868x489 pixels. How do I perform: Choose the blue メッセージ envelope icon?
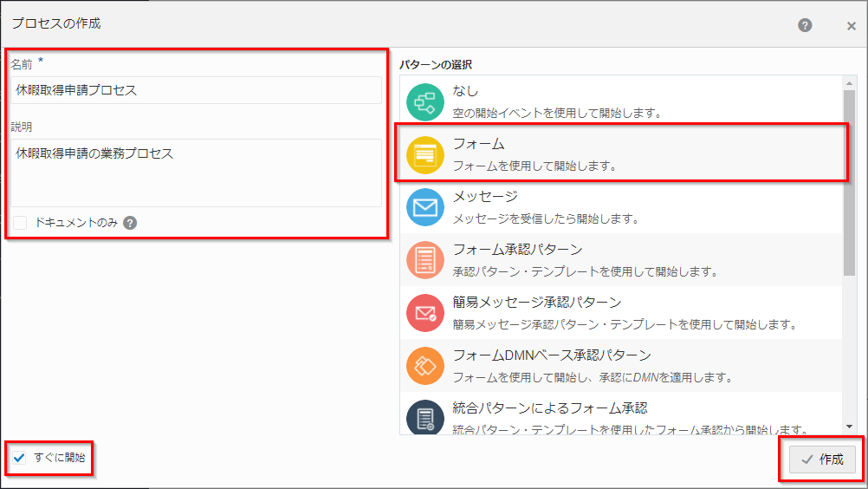coord(424,207)
